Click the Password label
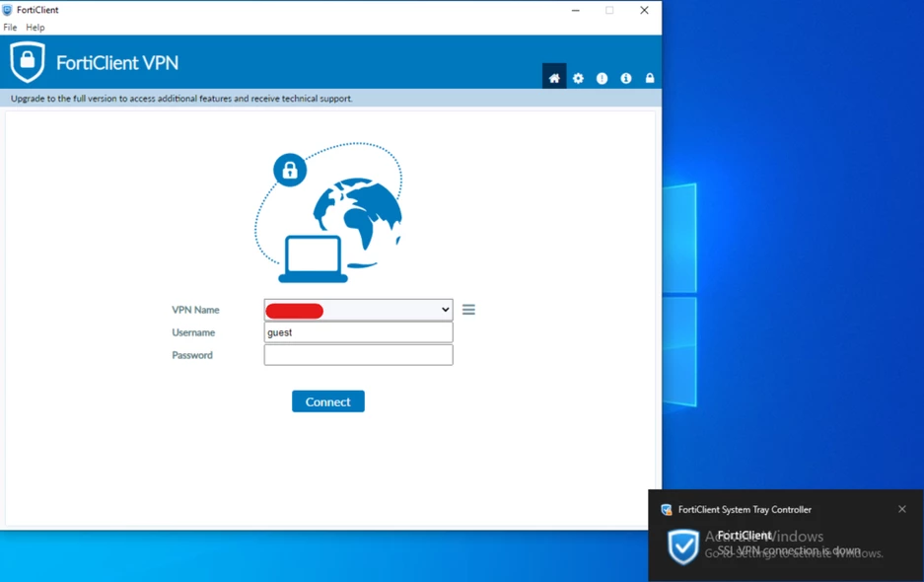 (x=192, y=355)
